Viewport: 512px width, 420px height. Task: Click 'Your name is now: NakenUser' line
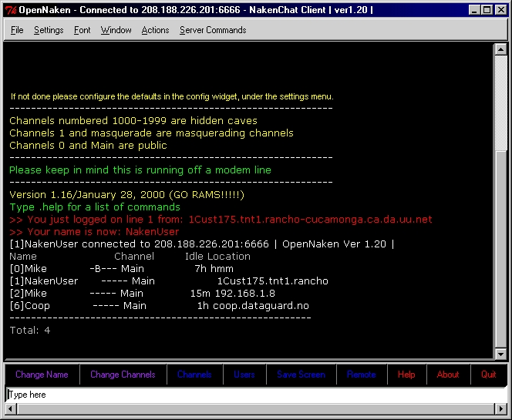(x=94, y=232)
